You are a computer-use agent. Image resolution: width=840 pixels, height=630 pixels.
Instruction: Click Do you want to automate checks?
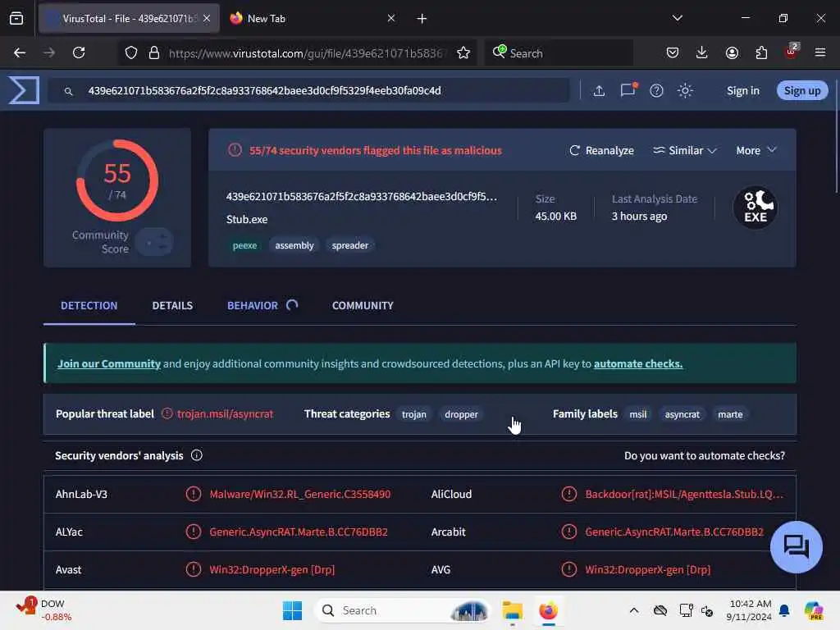click(705, 456)
